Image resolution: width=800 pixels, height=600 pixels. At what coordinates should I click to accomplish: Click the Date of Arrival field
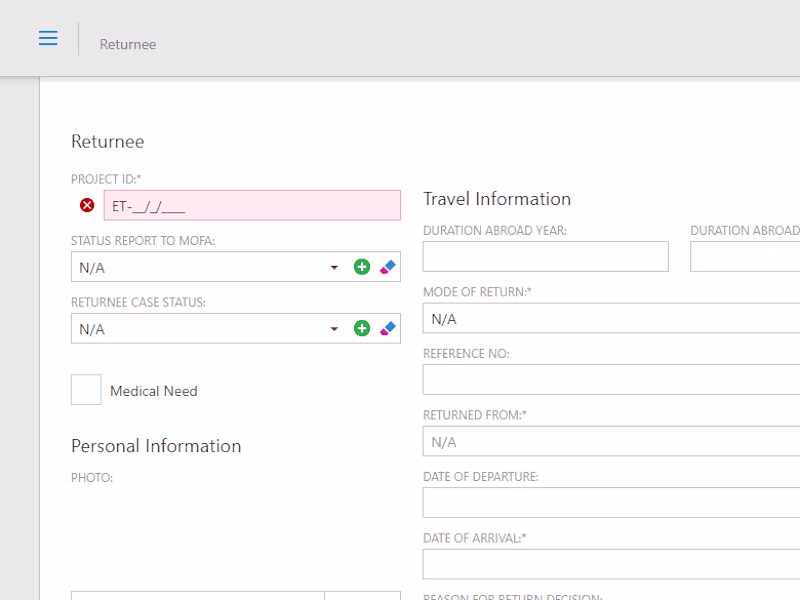click(610, 564)
